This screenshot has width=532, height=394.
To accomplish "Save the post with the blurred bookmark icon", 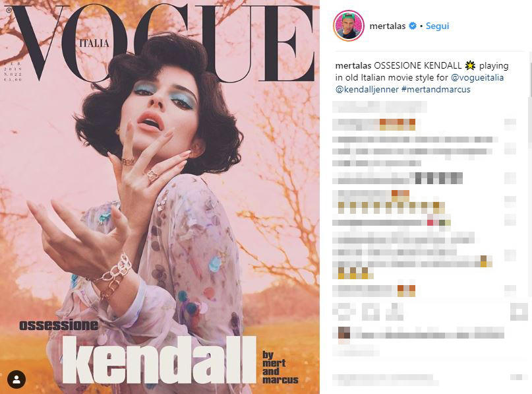I will [x=519, y=311].
